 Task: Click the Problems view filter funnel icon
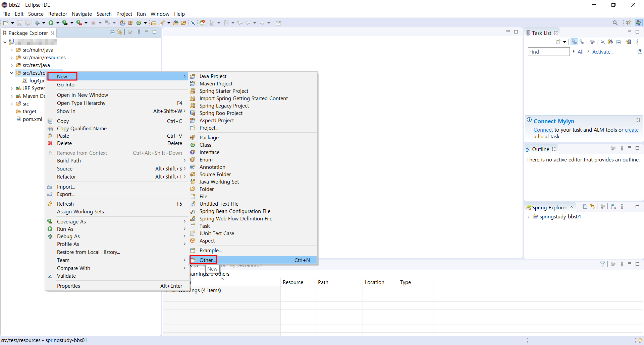tap(602, 264)
